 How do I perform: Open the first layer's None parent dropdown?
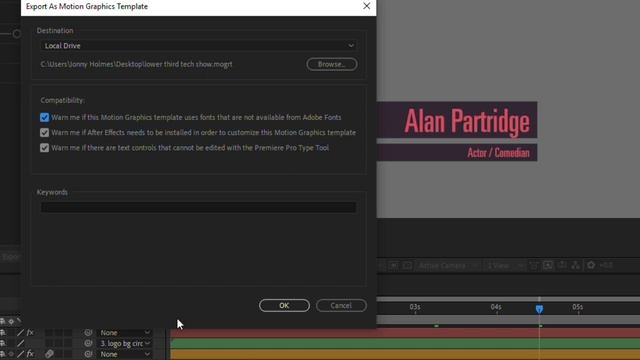(124, 333)
